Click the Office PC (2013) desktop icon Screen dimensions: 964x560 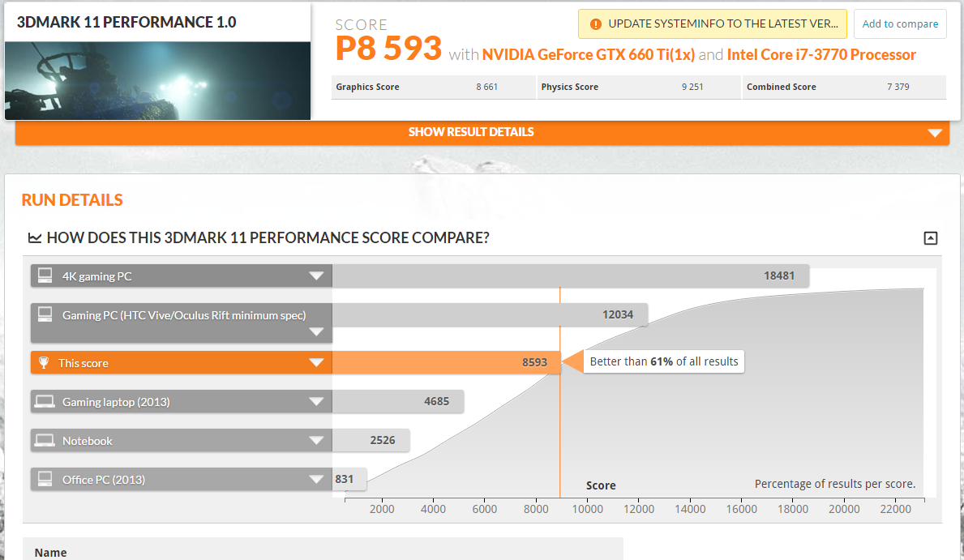(x=45, y=479)
